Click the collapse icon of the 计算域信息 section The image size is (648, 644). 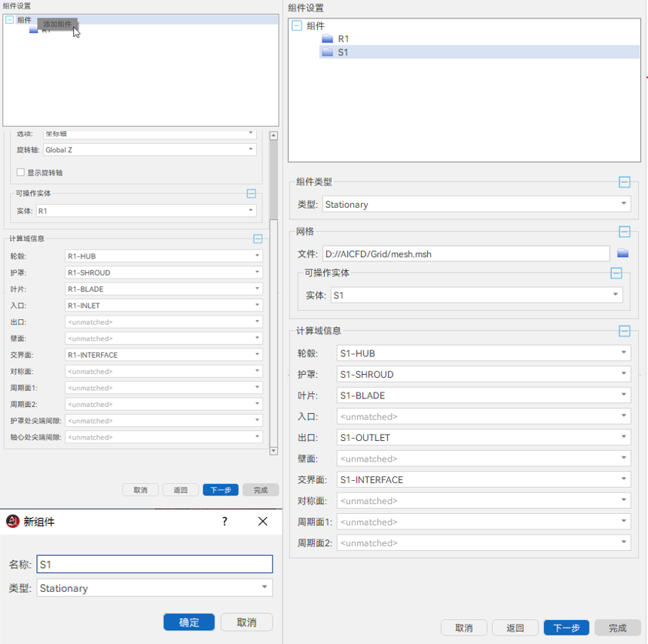[625, 331]
